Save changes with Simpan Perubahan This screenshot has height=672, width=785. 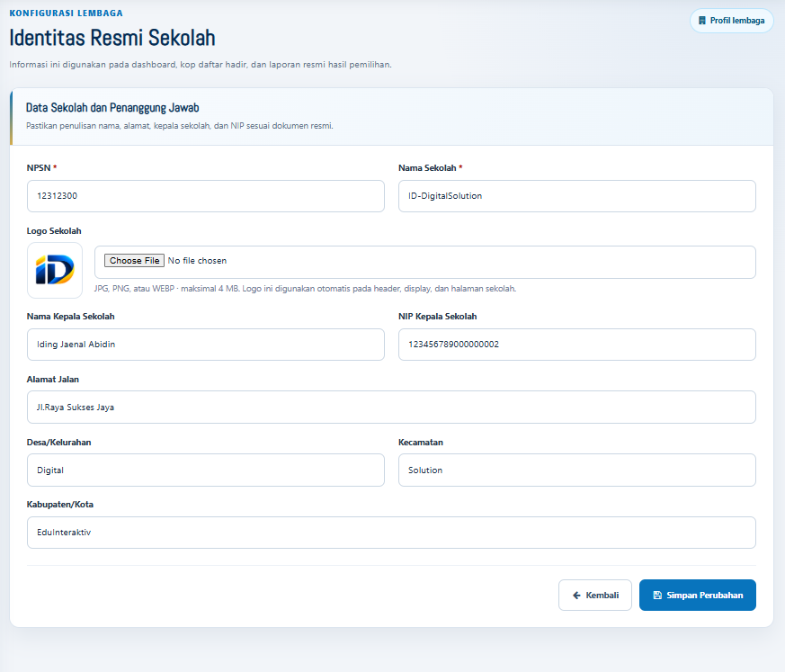point(698,595)
